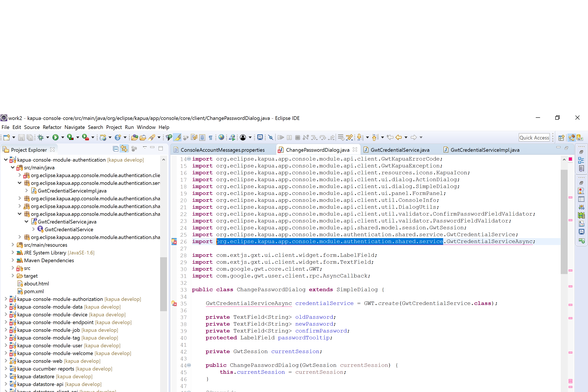Image resolution: width=588 pixels, height=392 pixels.
Task: Click the quick-fix marker on line 35
Action: pyautogui.click(x=174, y=303)
